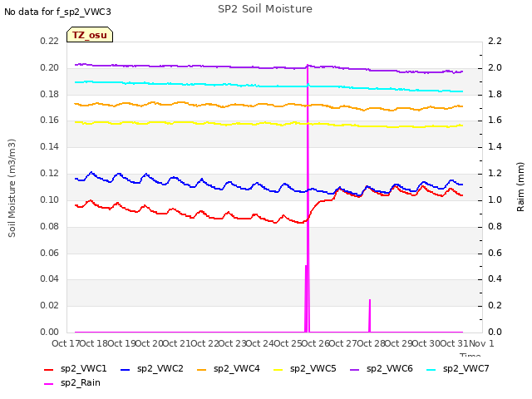The height and width of the screenshot is (399, 532).
Task: Click the Soil Moisture (m3/m3) axis label
Action: [x=12, y=188]
